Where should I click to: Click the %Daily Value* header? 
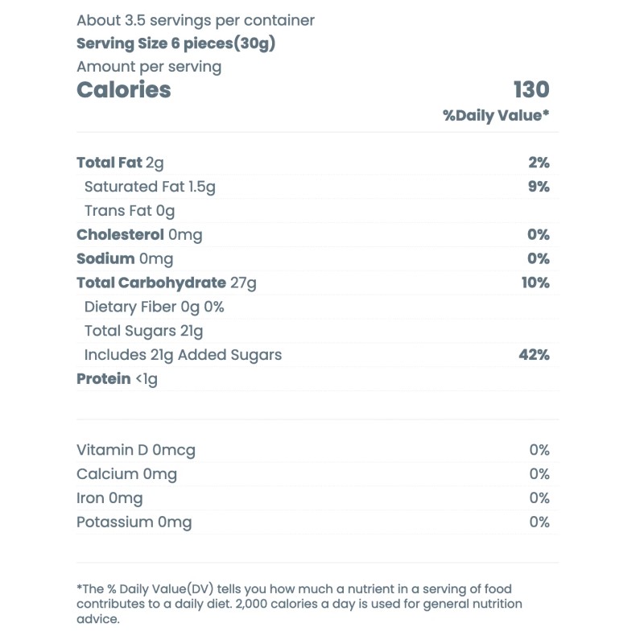pos(496,116)
